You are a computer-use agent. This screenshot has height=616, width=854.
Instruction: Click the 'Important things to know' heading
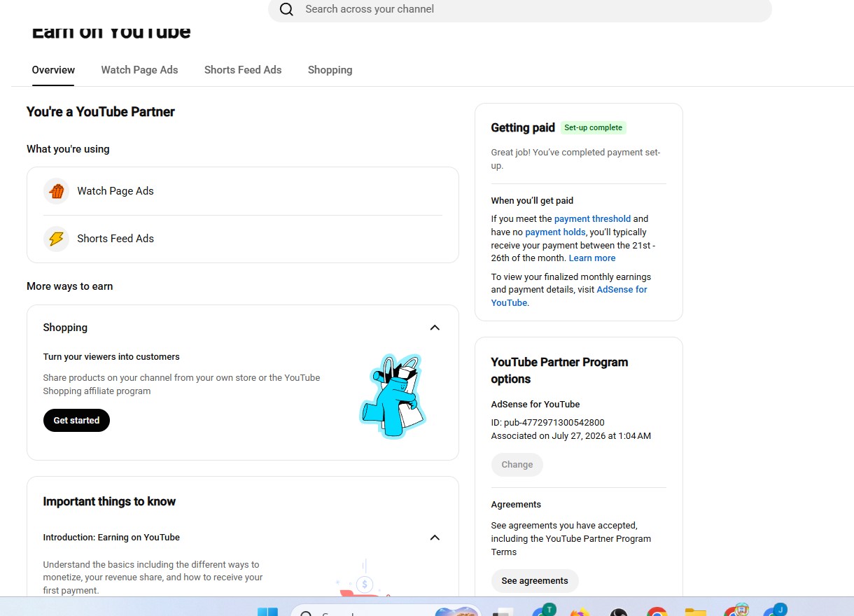(109, 502)
